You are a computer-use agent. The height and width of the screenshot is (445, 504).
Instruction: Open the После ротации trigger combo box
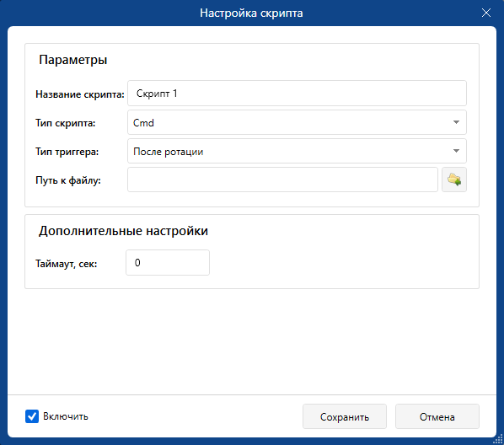[x=297, y=151]
